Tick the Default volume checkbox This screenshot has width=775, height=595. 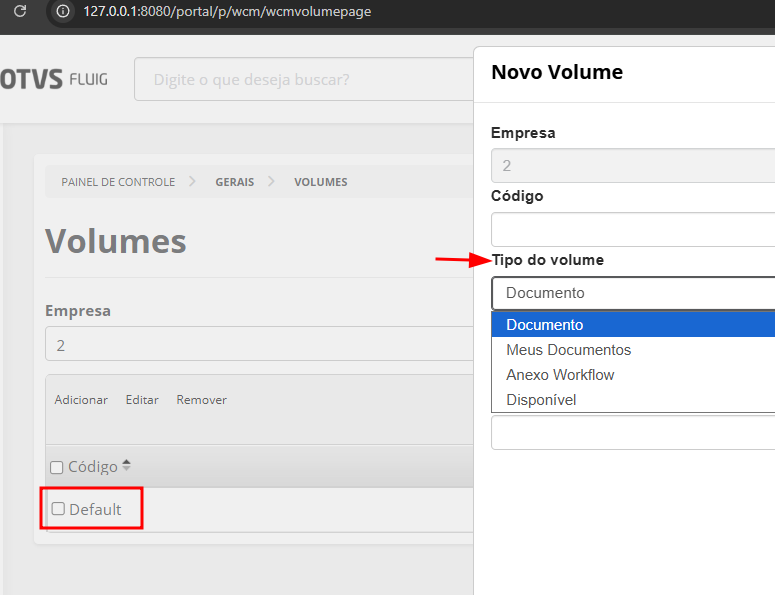pos(58,509)
